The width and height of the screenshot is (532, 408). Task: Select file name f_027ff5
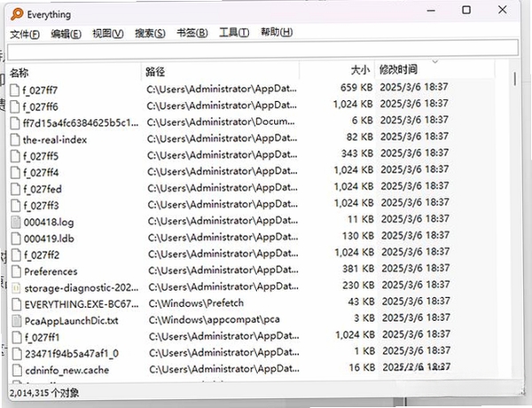point(41,156)
